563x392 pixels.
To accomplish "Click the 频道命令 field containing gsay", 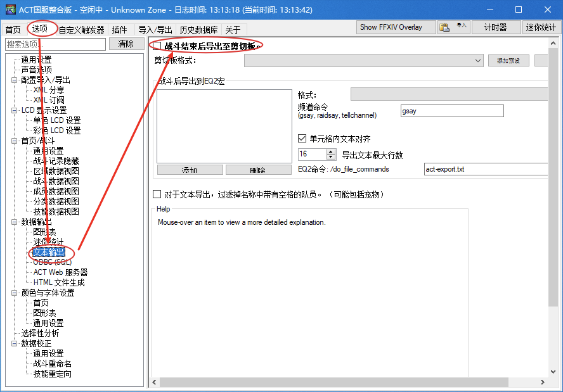I will [452, 111].
